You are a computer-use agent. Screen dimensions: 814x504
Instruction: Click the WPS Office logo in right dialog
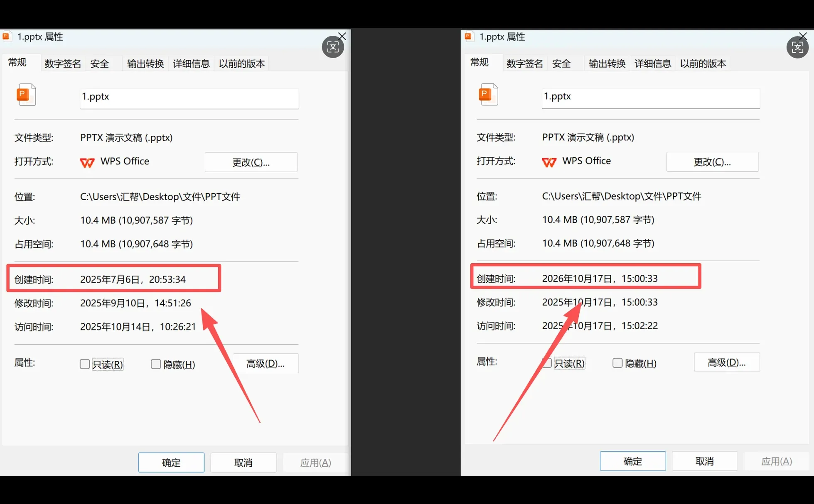coord(549,162)
